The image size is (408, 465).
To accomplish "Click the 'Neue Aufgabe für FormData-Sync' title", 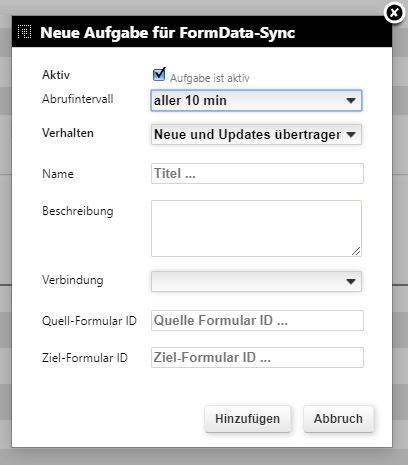I will [168, 33].
